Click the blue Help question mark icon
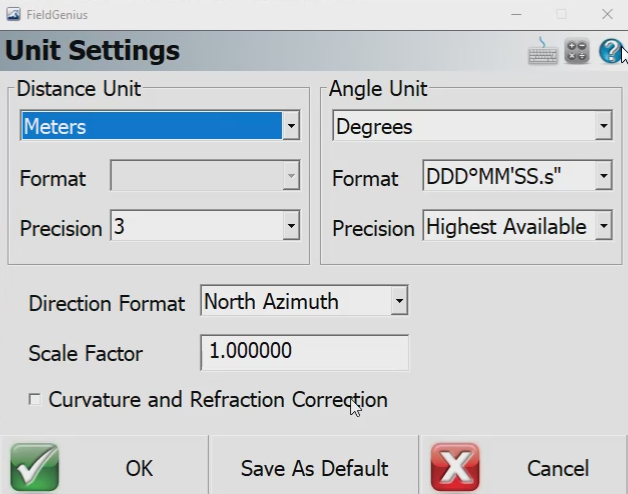Image resolution: width=628 pixels, height=494 pixels. (x=610, y=51)
